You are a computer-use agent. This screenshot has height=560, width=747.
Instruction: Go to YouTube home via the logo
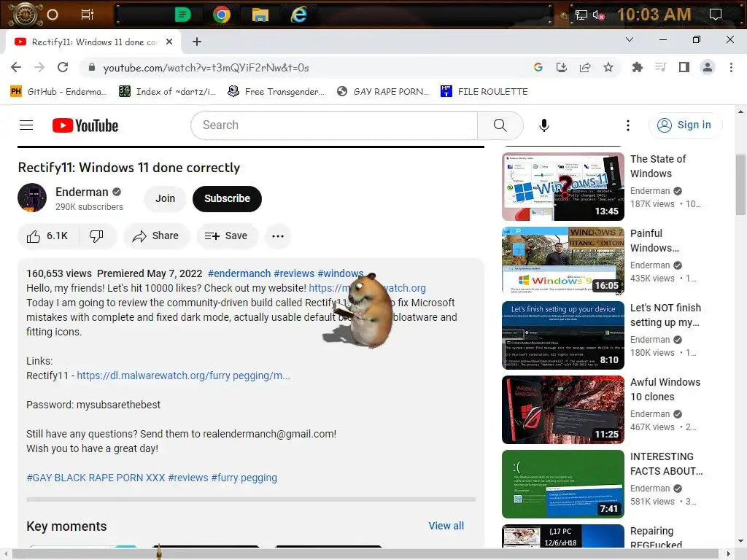pyautogui.click(x=85, y=125)
